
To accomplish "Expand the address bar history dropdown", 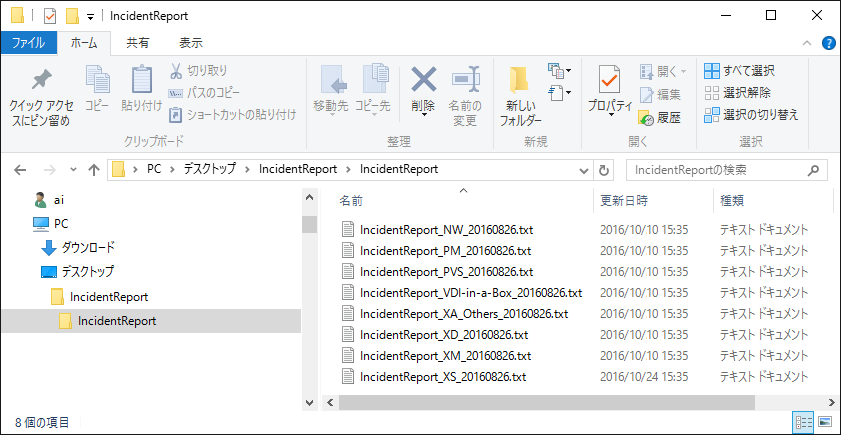I will (583, 169).
